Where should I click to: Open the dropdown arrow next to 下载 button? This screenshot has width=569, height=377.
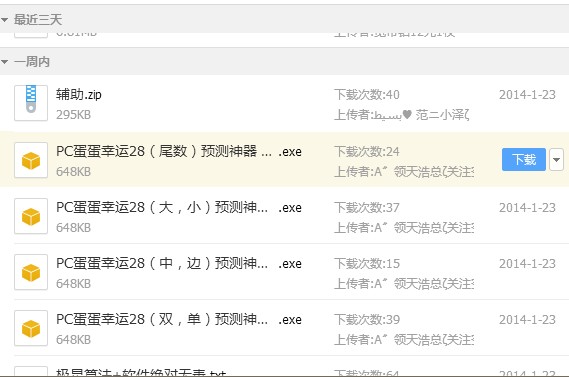(556, 160)
